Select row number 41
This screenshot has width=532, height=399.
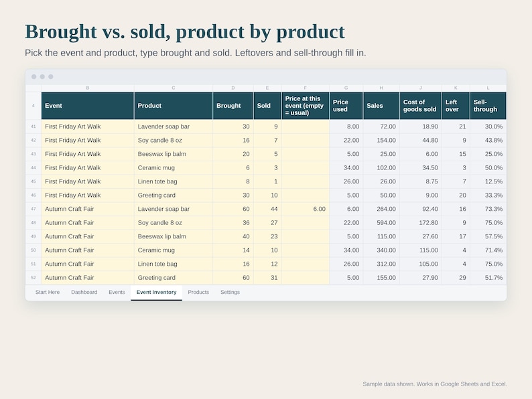pos(34,127)
